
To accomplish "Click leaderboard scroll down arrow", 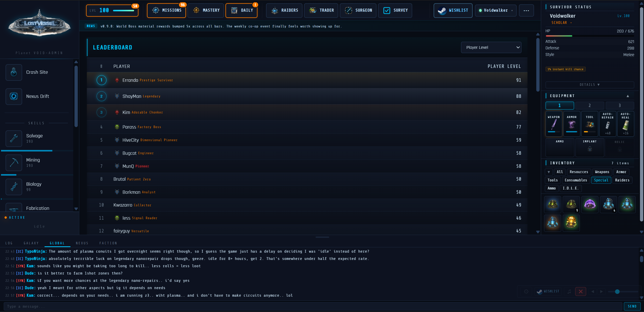I will 538,232.
